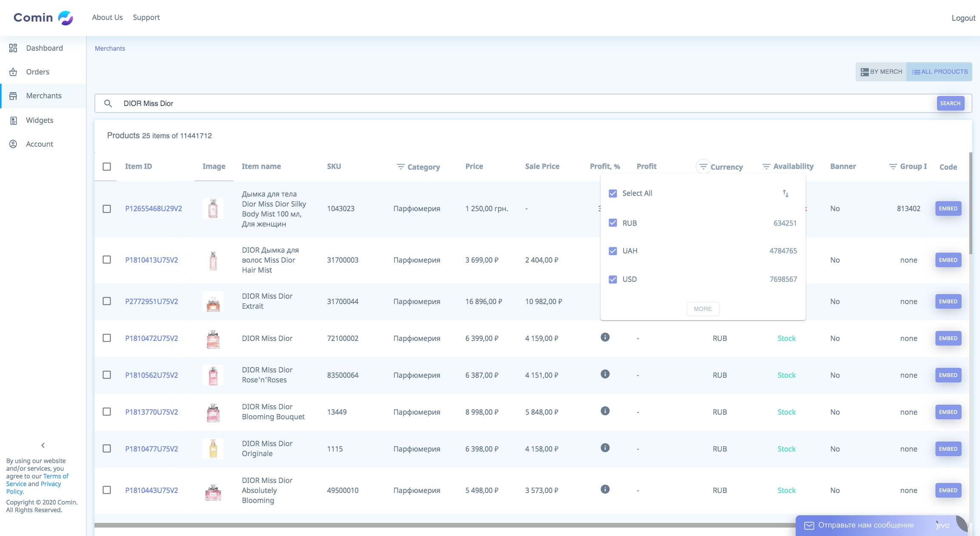Click the SEARCH button
Viewport: 980px width, 536px height.
click(950, 103)
